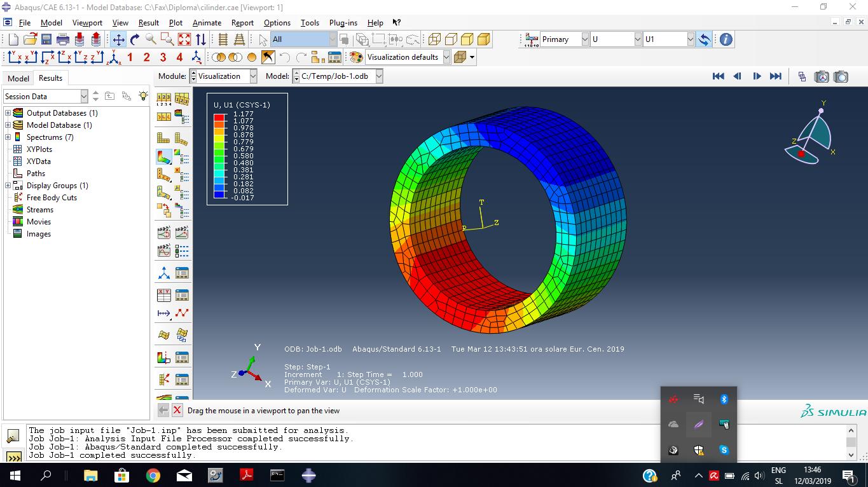This screenshot has width=868, height=487.
Task: Jump to the last animation frame
Action: [776, 76]
